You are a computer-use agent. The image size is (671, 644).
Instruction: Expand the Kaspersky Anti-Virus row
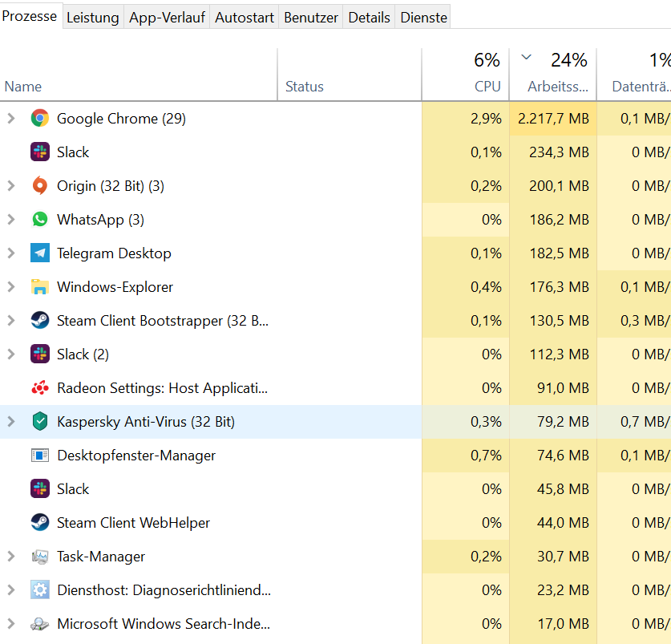coord(11,421)
